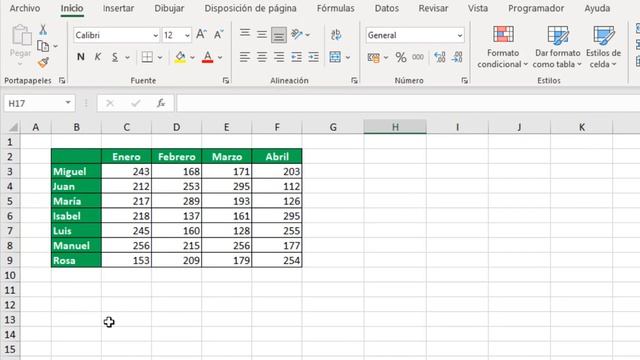Click the text orientation icon
The image size is (640, 360).
point(297,34)
